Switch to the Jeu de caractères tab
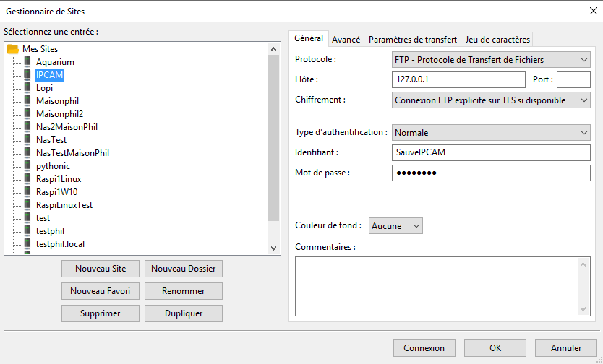The width and height of the screenshot is (603, 364). pos(497,40)
